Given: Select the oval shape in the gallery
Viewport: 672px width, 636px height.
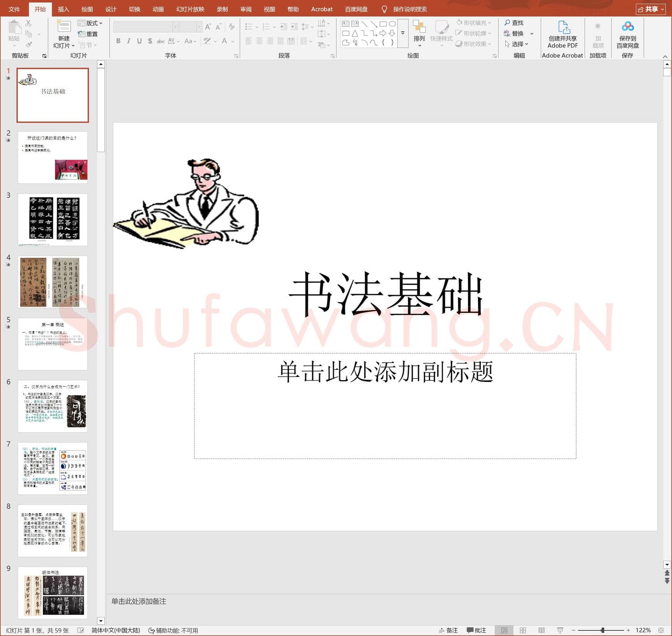Looking at the screenshot, I should [392, 24].
